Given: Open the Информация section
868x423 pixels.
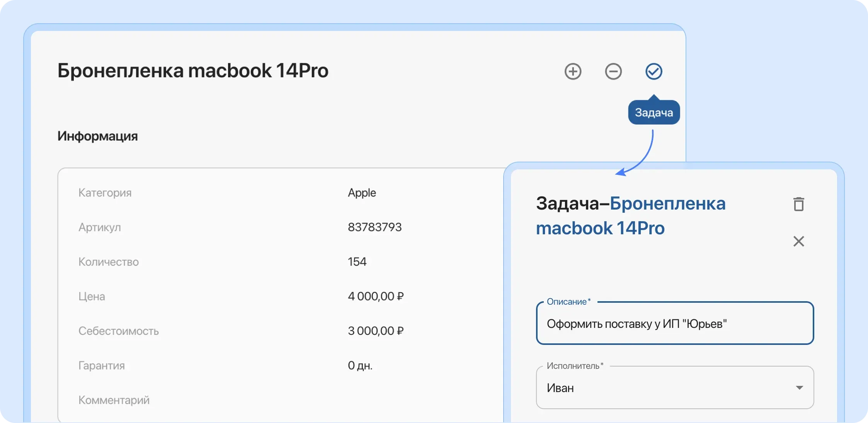Looking at the screenshot, I should coord(98,136).
